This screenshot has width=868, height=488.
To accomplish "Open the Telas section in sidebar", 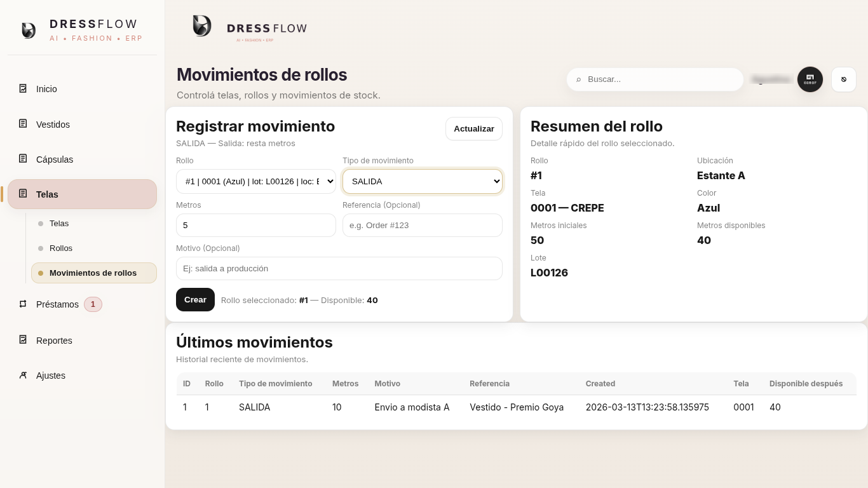I will [x=82, y=194].
